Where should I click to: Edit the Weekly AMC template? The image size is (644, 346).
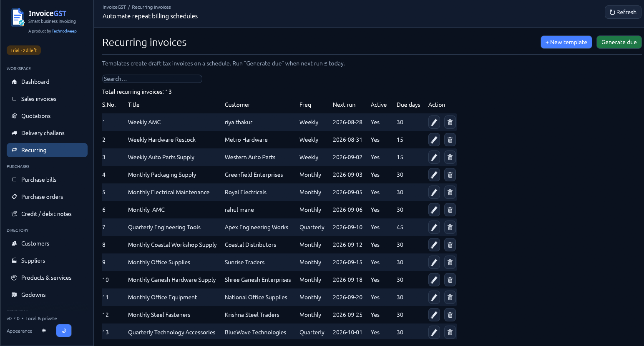click(x=434, y=122)
